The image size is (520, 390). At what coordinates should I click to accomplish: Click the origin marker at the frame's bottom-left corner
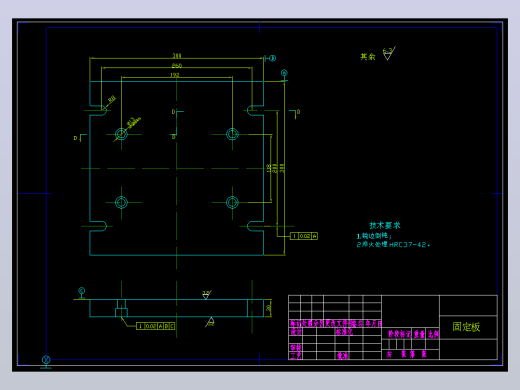point(46,361)
